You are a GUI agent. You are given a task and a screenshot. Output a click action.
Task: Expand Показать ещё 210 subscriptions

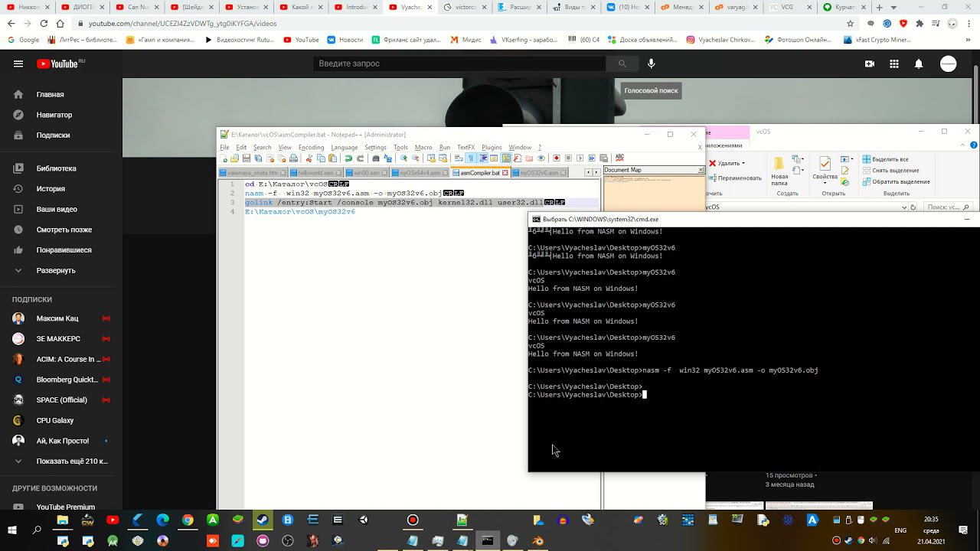tap(61, 461)
